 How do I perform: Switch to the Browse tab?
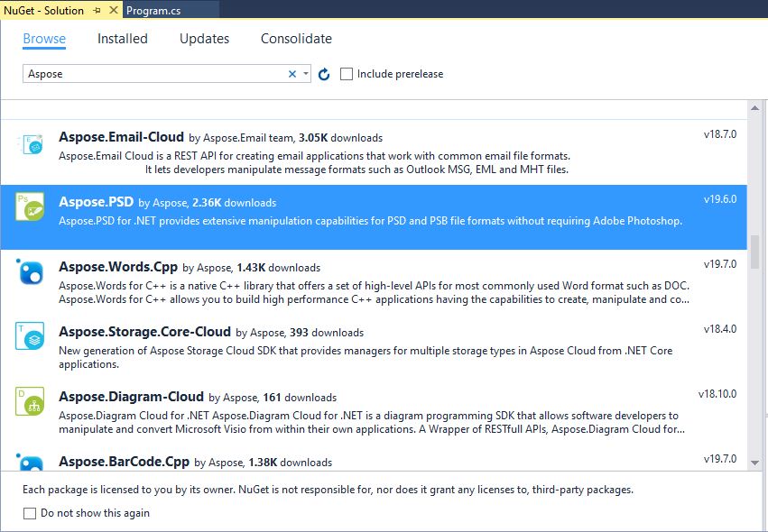pyautogui.click(x=44, y=39)
